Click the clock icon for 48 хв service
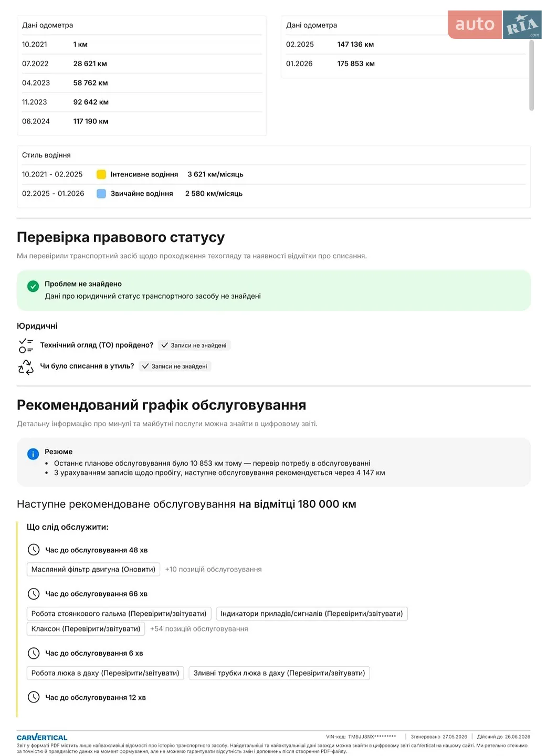 (34, 550)
